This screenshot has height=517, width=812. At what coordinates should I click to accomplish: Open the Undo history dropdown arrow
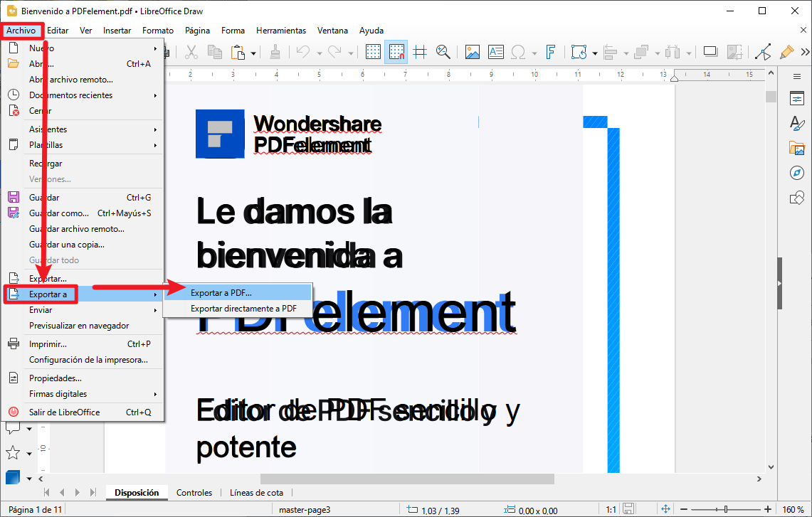(x=319, y=53)
